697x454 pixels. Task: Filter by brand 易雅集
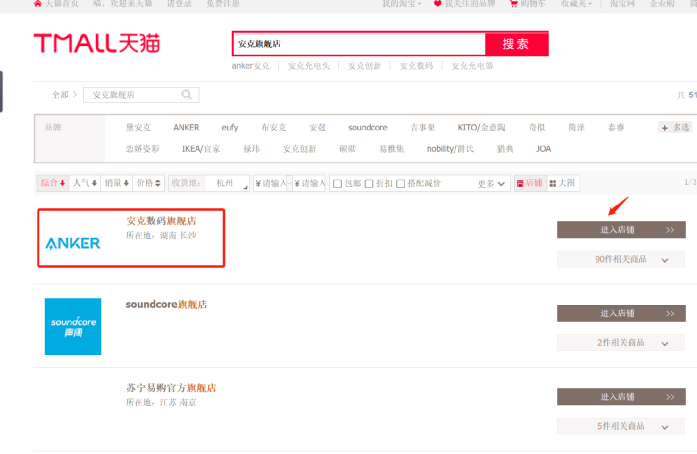pyautogui.click(x=392, y=149)
